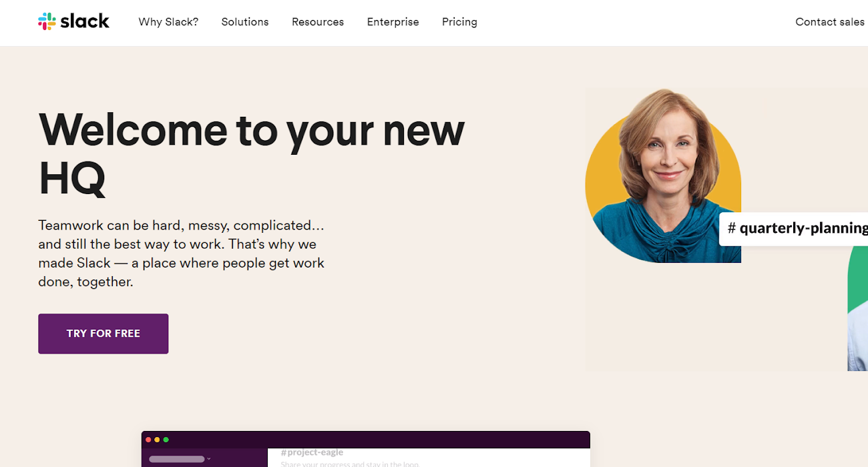Go to the Resources section
The width and height of the screenshot is (868, 467).
tap(318, 22)
